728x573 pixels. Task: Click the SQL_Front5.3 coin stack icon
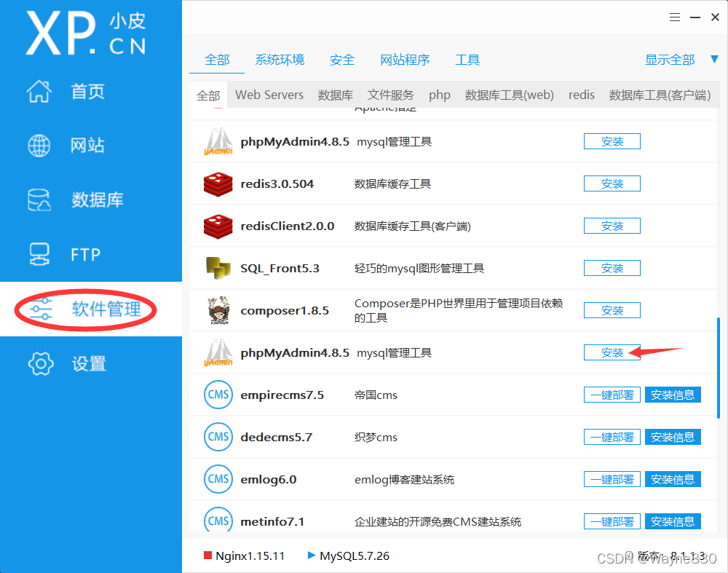pos(218,268)
